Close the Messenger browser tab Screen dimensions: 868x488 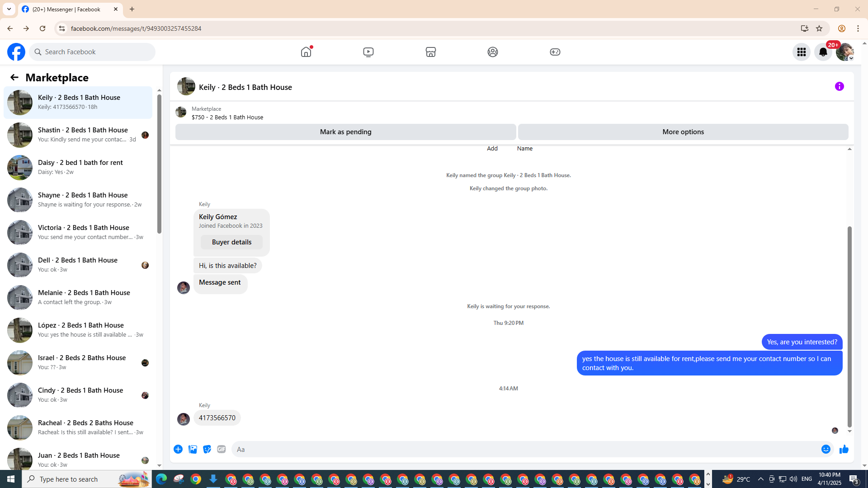coord(116,9)
